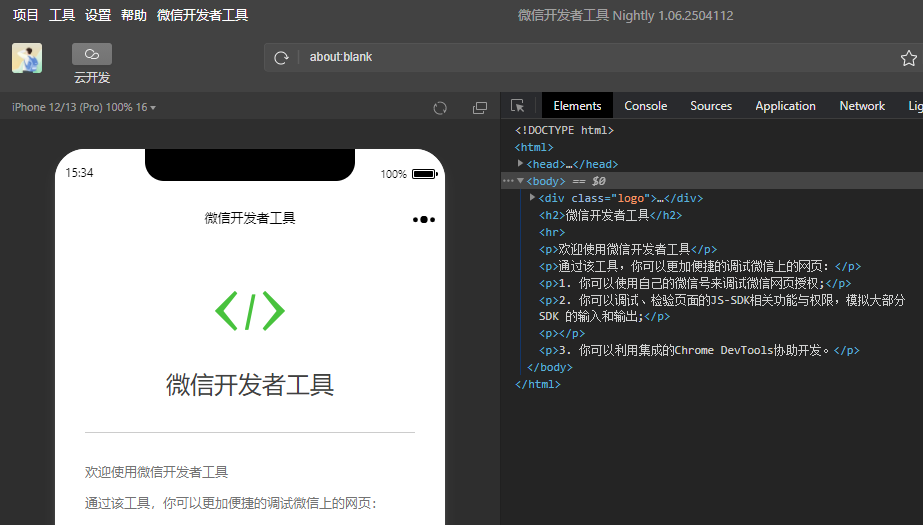Expand the head element node

(x=520, y=163)
